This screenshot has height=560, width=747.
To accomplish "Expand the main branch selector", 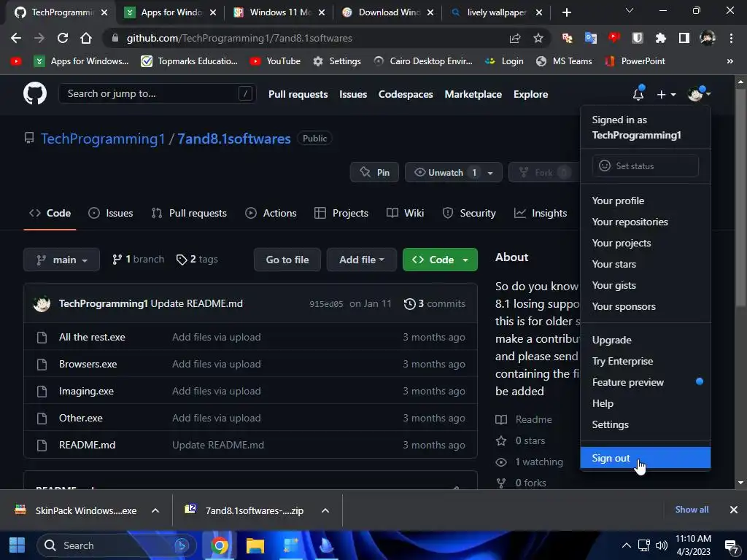I will pos(61,260).
